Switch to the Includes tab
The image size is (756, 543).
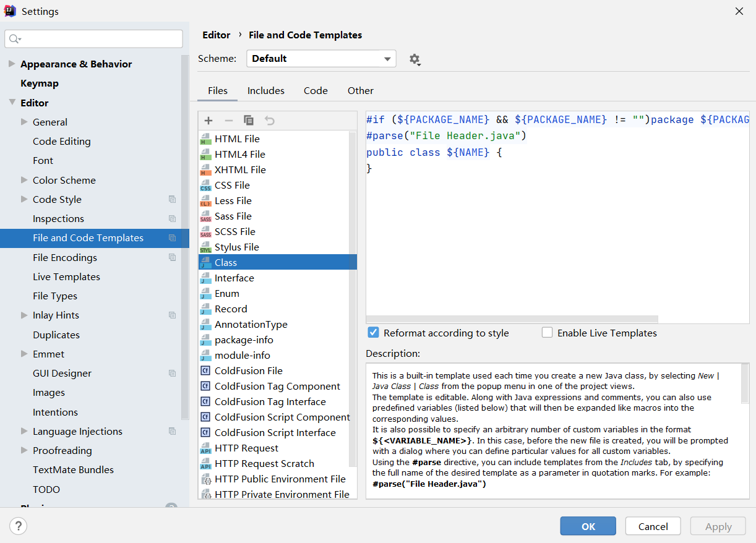[x=266, y=90]
